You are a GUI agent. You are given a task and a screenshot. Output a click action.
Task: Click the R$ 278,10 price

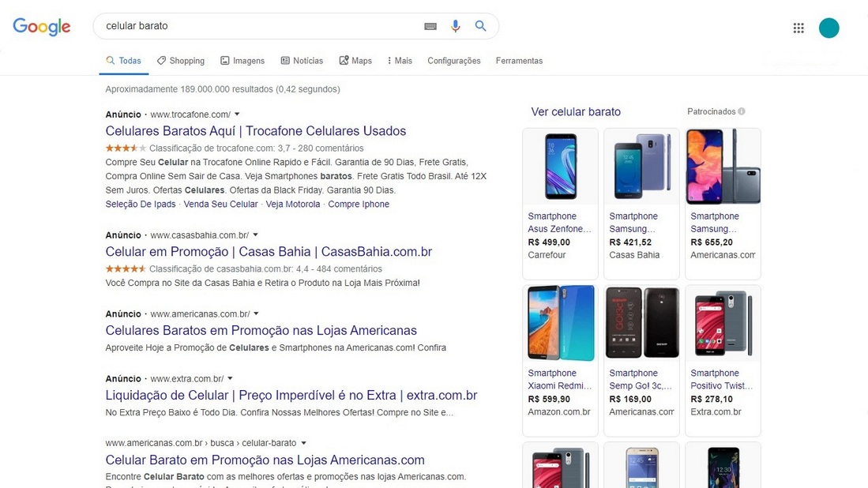point(712,399)
